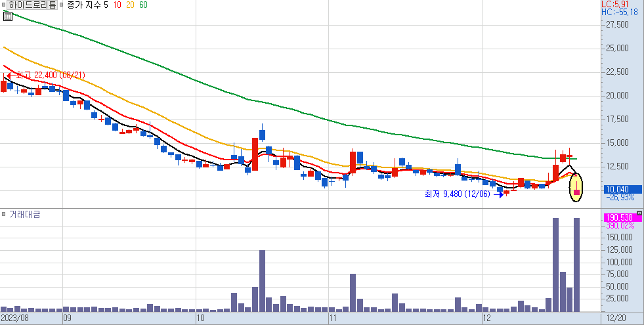644x325 pixels.
Task: Click the 125,000 volume axis label
Action: [x=619, y=249]
